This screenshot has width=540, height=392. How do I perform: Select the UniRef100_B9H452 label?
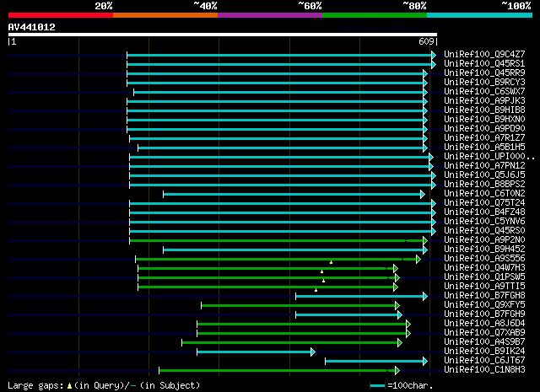tap(484, 250)
